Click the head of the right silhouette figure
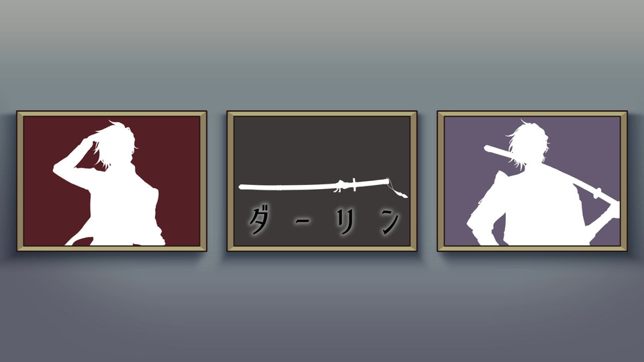The image size is (644, 362). [529, 143]
